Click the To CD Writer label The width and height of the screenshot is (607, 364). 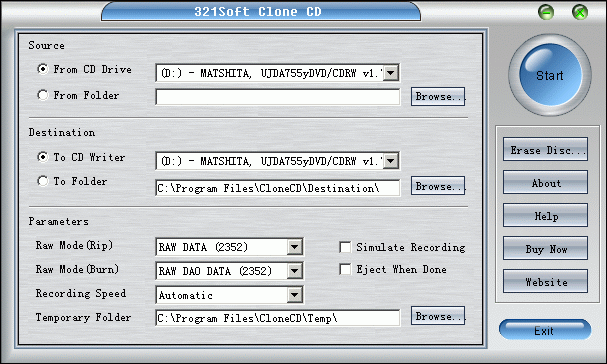click(89, 157)
